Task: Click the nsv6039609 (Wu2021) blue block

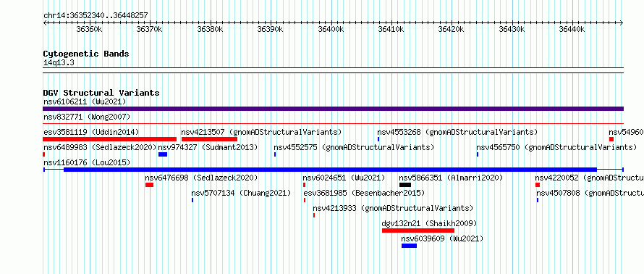Action: [x=409, y=246]
